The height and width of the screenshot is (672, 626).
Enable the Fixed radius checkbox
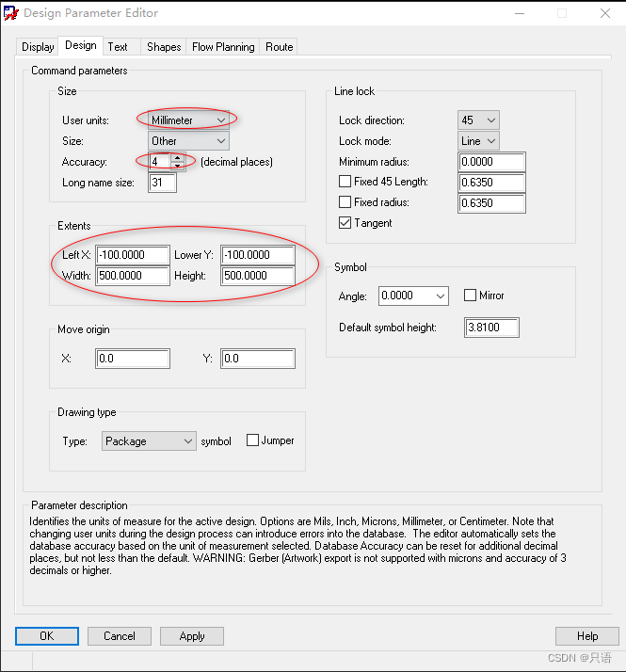345,202
